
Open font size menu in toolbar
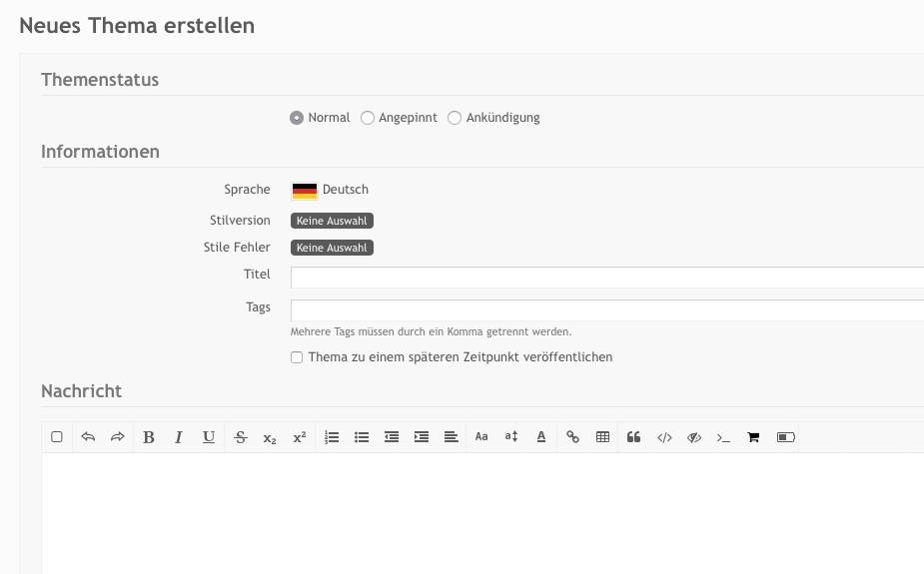tap(511, 437)
